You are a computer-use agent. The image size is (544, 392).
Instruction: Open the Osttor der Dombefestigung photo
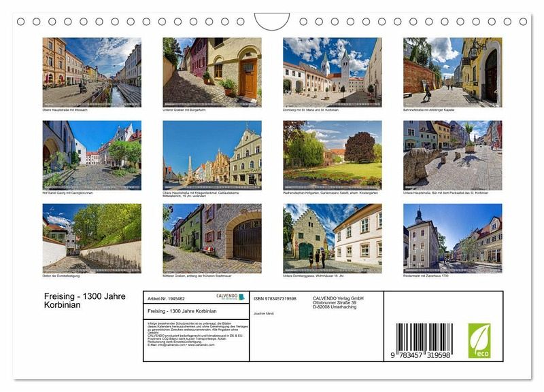coord(92,238)
